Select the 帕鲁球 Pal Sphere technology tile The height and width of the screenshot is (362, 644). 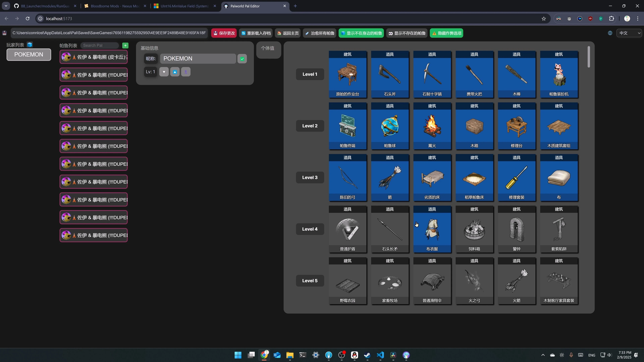(x=390, y=126)
